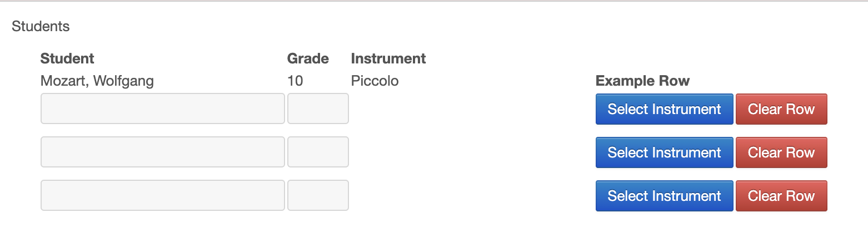Click Select Instrument in the first row
Viewport: 868px width, 227px height.
click(x=664, y=109)
